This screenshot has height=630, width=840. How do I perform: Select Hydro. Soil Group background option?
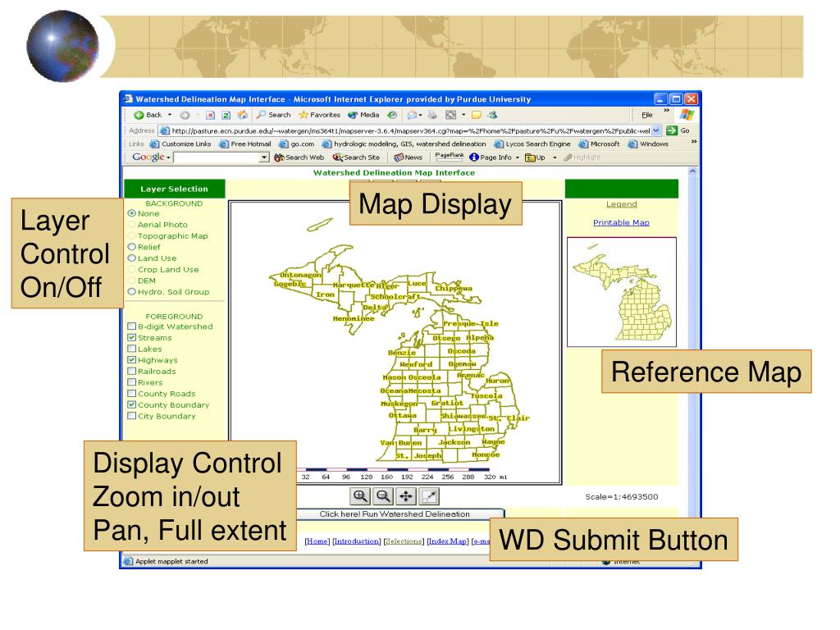pos(132,292)
